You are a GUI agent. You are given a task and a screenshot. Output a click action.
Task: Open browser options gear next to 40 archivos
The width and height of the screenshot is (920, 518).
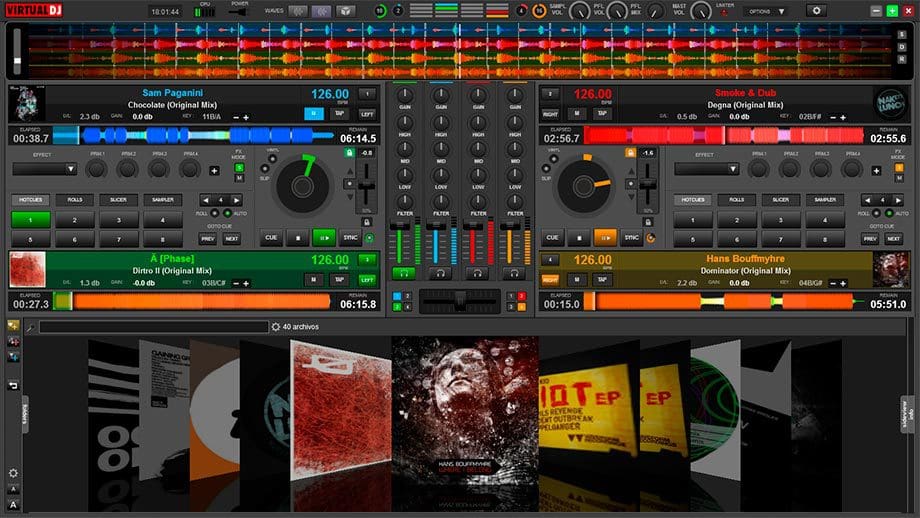click(275, 327)
